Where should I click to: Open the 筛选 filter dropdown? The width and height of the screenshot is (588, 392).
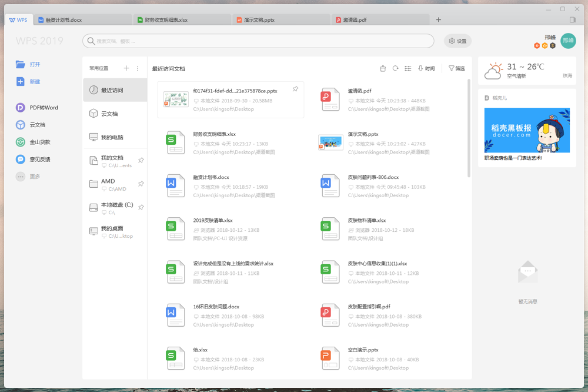(457, 68)
